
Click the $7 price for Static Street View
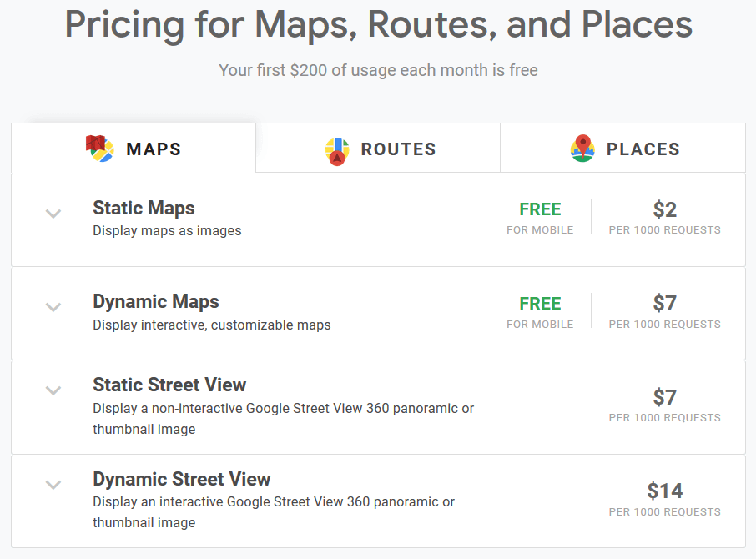665,397
